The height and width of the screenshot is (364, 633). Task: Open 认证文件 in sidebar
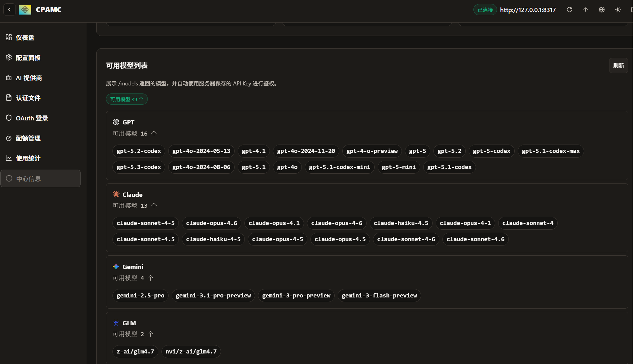28,98
